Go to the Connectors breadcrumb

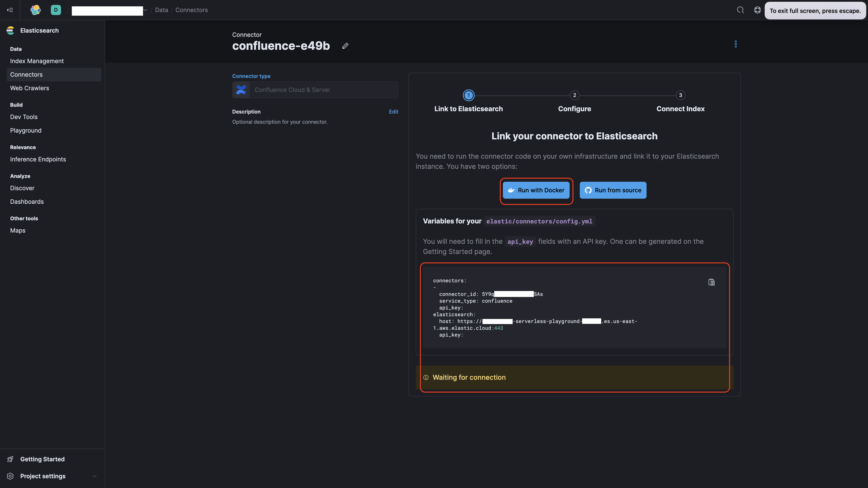click(x=191, y=10)
